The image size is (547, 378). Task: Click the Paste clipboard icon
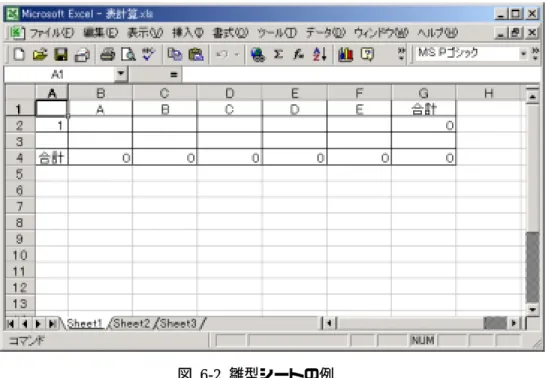tap(196, 54)
